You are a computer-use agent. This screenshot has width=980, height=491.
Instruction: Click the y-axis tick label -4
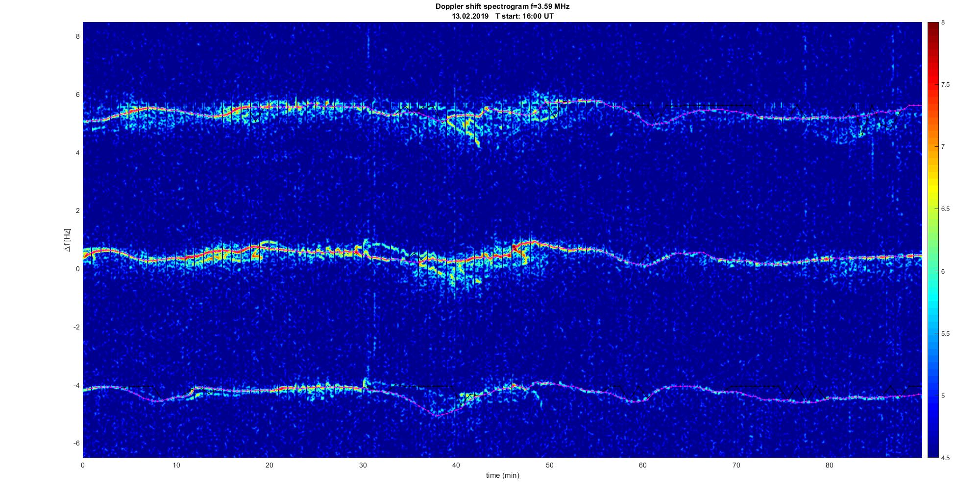click(76, 385)
